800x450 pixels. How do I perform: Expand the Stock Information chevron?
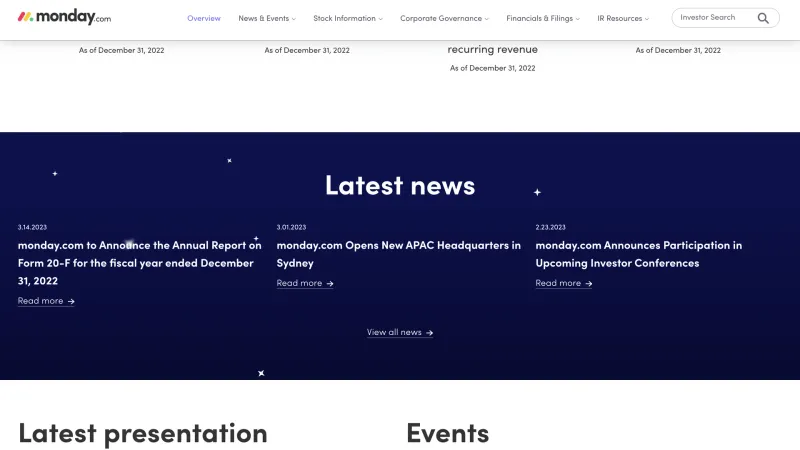pos(381,19)
